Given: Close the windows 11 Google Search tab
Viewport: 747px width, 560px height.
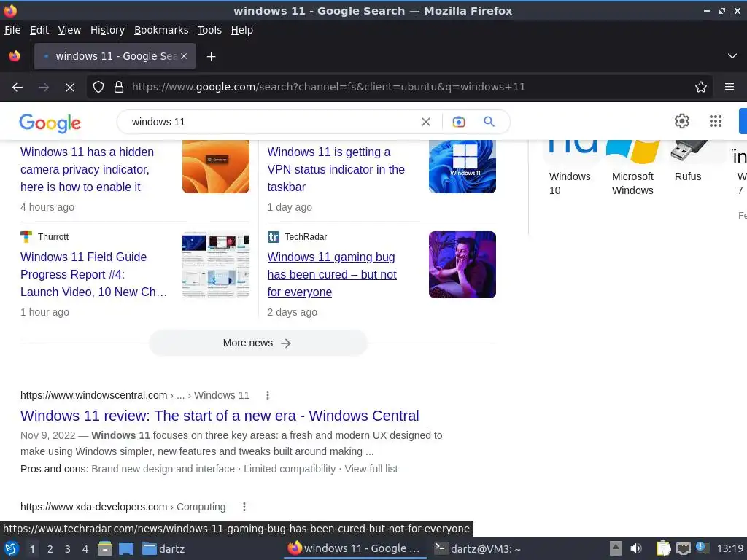Looking at the screenshot, I should click(x=184, y=56).
